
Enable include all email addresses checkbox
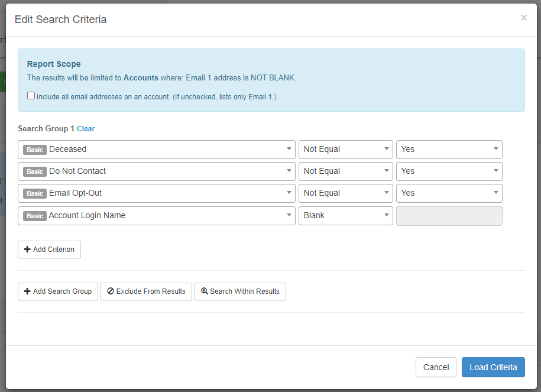(x=31, y=96)
